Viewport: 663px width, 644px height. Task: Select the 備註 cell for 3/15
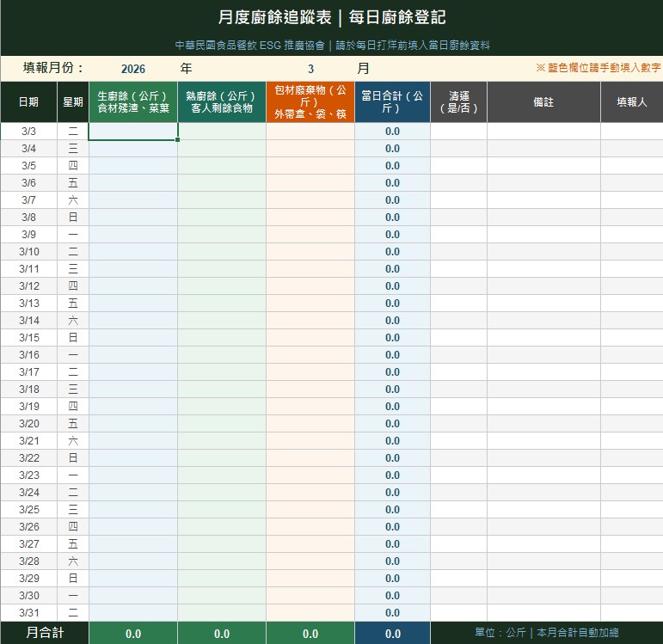[543, 338]
